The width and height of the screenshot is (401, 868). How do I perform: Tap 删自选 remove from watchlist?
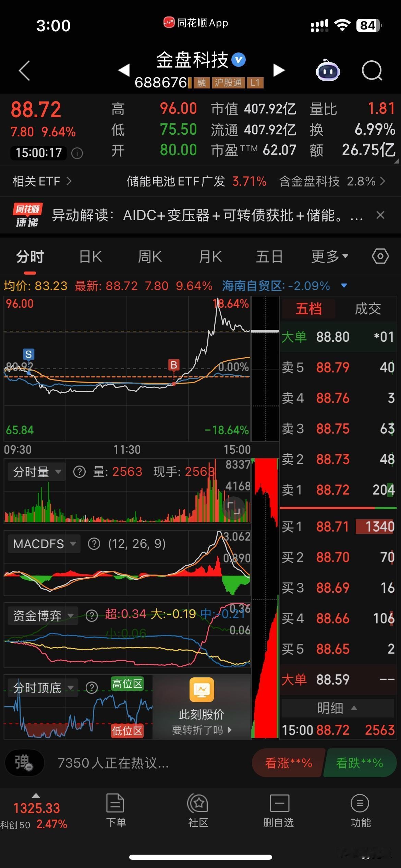tap(279, 810)
